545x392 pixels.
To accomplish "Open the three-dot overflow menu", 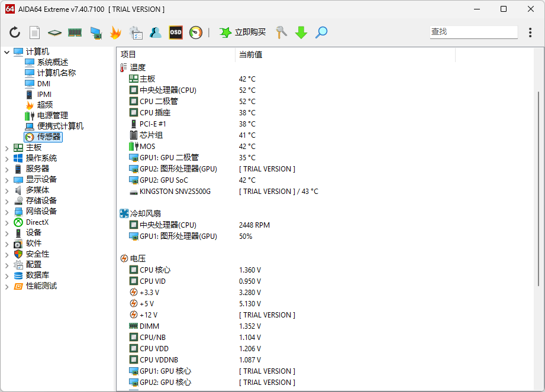I will point(530,33).
